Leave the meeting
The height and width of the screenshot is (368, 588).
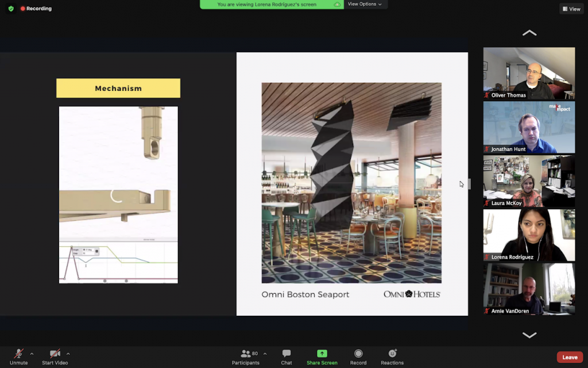coord(570,357)
